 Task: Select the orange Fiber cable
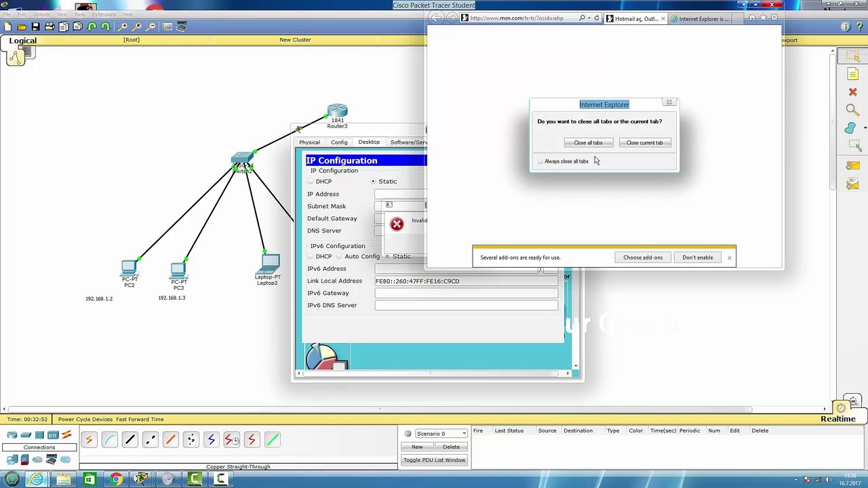pyautogui.click(x=170, y=440)
